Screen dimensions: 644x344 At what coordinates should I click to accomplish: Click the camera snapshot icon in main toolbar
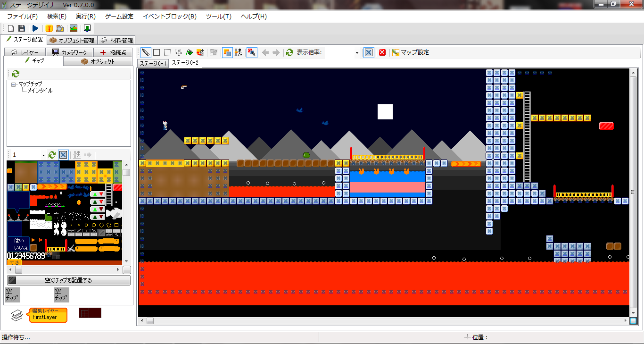tap(60, 28)
